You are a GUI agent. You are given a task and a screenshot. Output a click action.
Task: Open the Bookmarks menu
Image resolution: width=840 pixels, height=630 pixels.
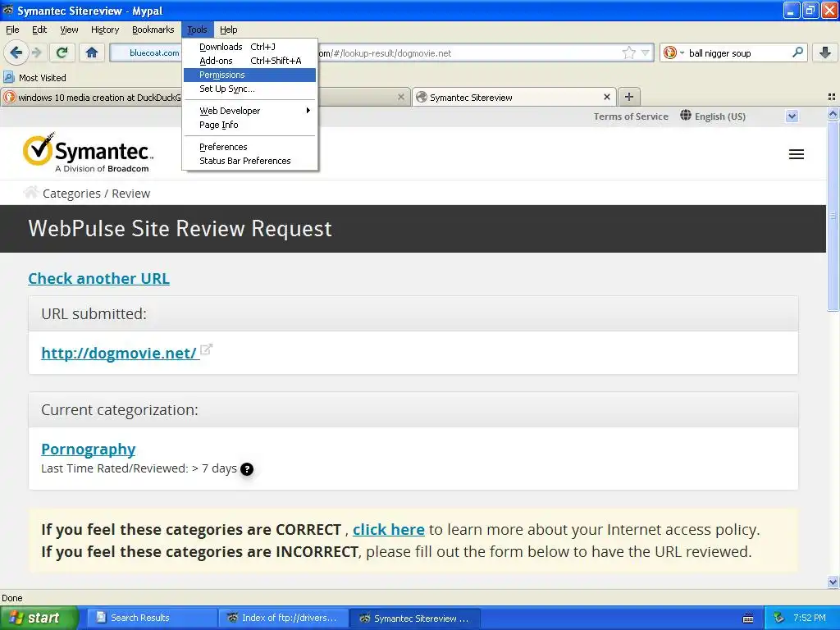coord(153,30)
